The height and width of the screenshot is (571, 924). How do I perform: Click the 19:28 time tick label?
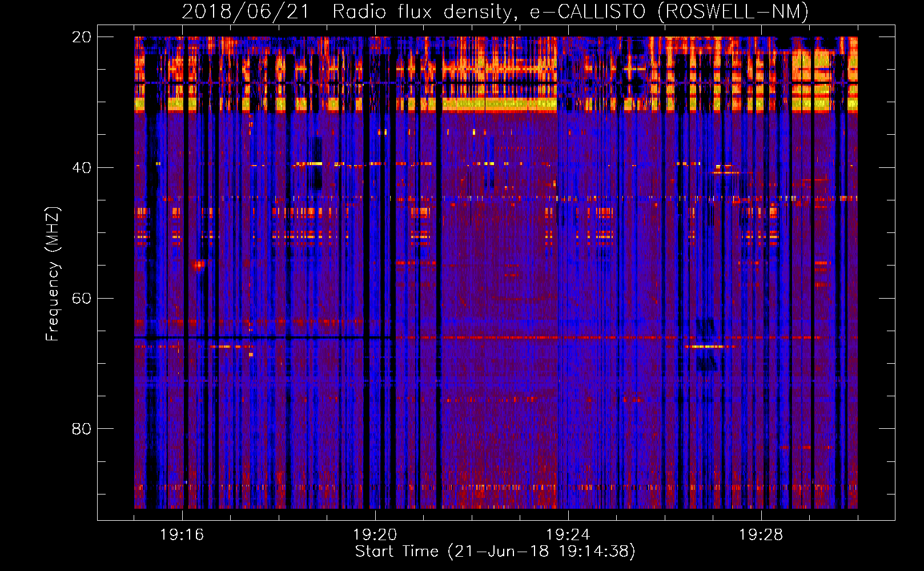point(761,535)
